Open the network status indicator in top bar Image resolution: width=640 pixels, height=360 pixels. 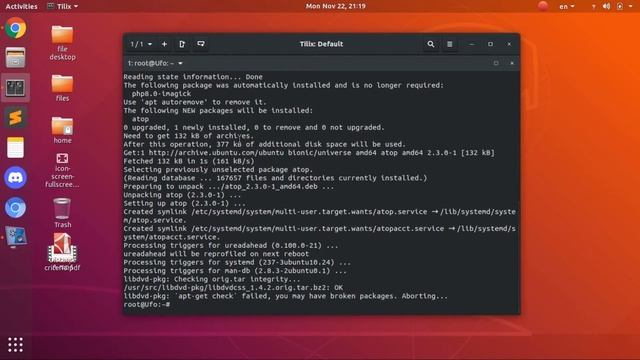593,6
